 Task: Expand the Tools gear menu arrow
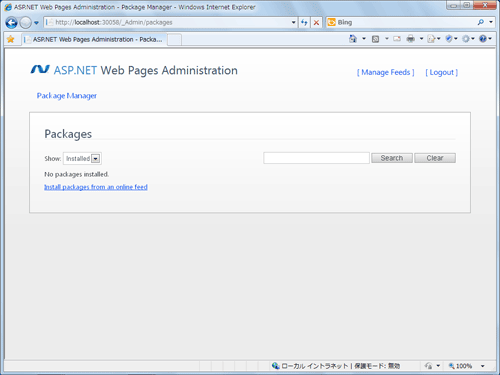tap(473, 39)
